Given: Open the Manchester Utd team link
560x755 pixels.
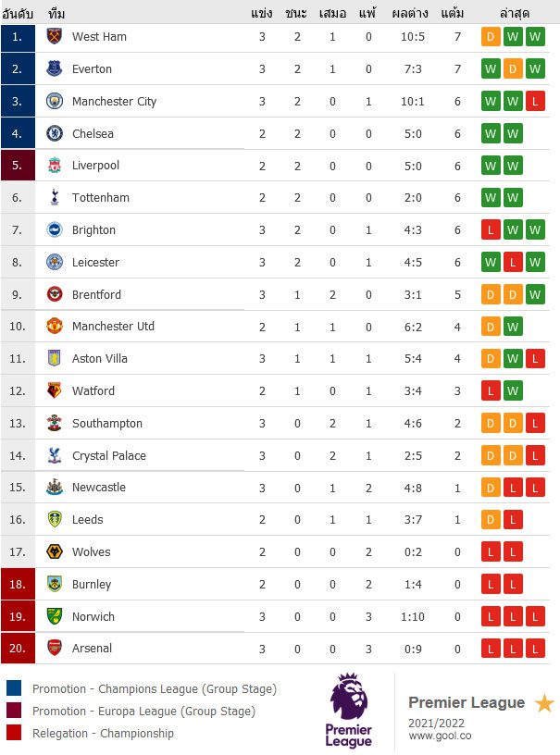Looking at the screenshot, I should tap(113, 326).
